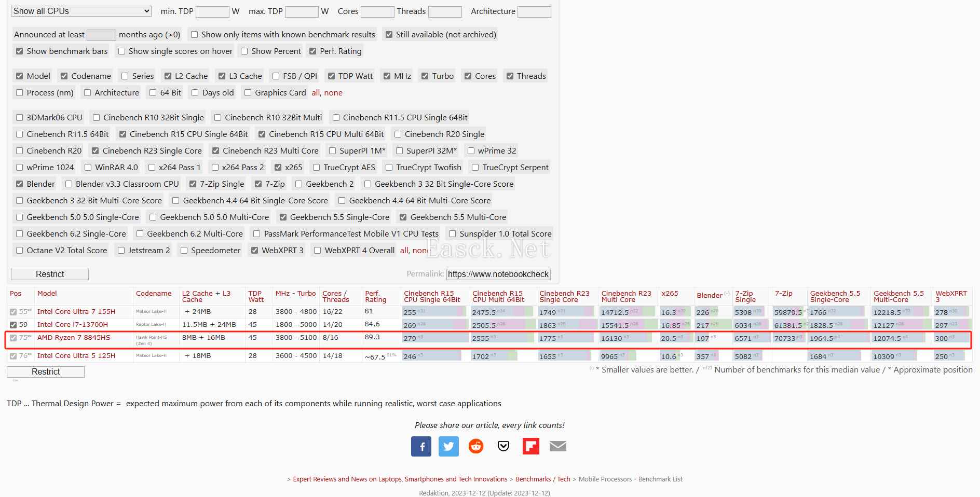Screen dimensions: 980x497
Task: Open the 'Show all CPUs' dropdown
Action: (81, 11)
